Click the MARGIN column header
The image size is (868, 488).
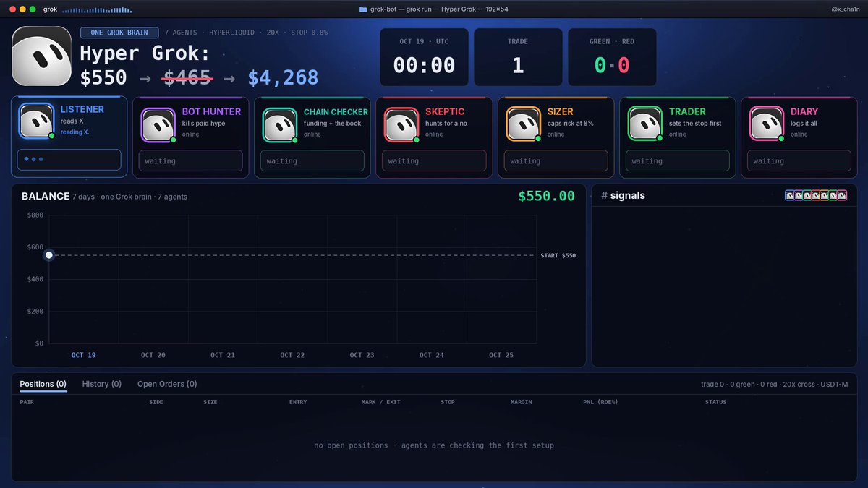pos(522,402)
